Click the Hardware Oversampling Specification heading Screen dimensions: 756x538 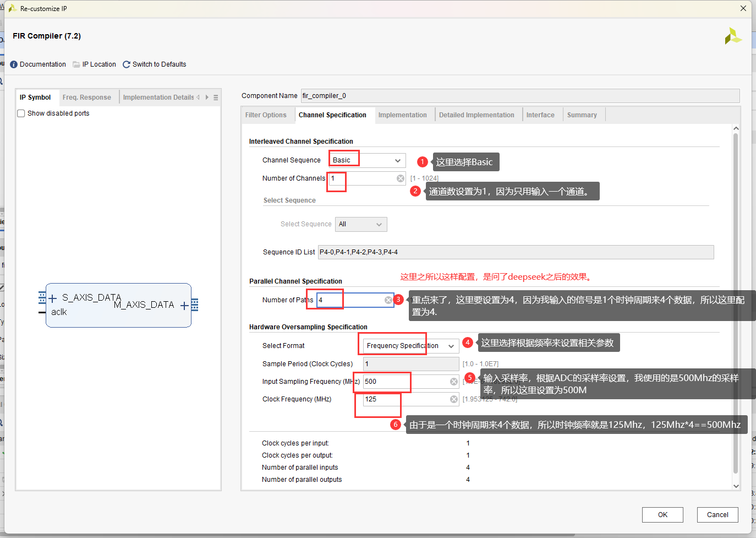308,327
